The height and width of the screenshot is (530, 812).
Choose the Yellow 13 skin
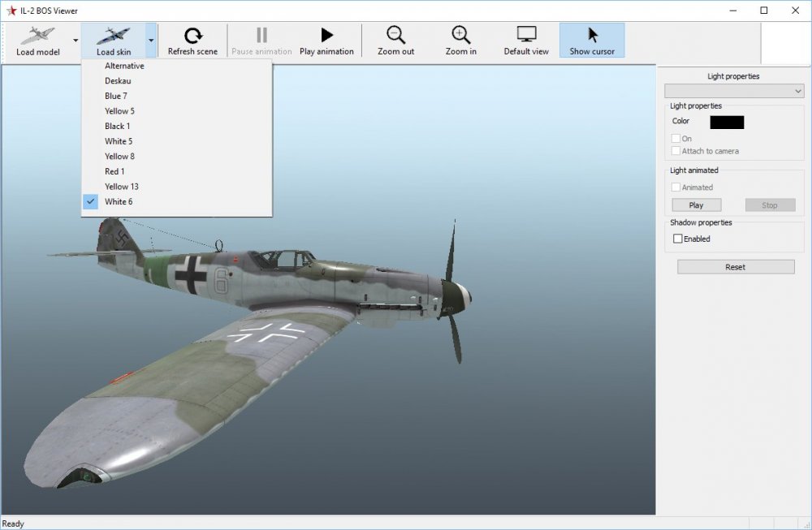coord(122,187)
